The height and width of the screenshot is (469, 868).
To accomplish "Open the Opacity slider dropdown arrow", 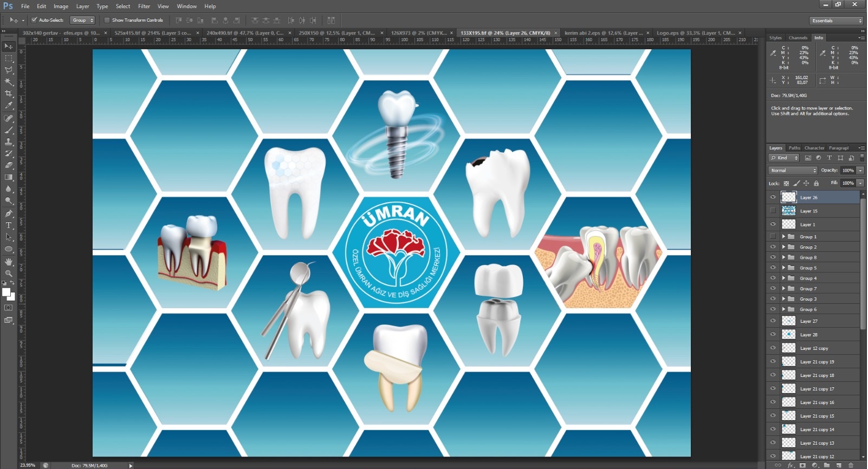I will pos(860,171).
